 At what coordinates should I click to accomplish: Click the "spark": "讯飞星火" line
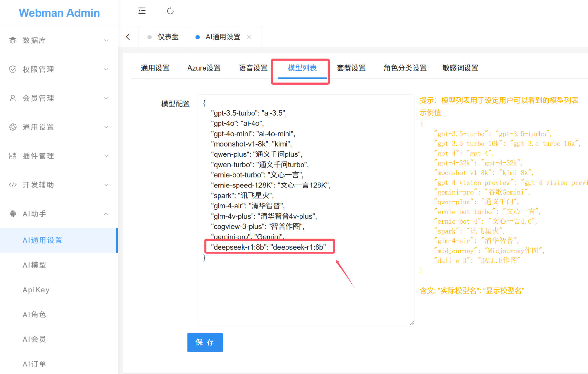tap(243, 196)
